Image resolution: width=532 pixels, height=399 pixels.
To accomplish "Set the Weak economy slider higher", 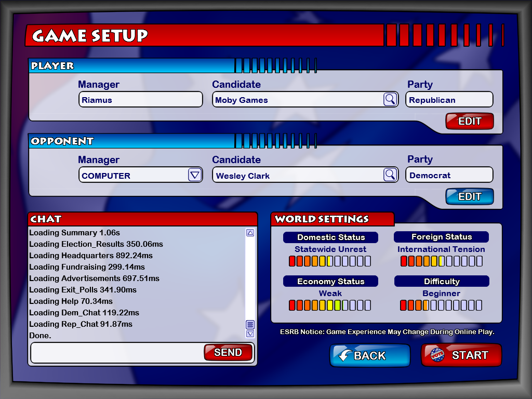I will (330, 305).
